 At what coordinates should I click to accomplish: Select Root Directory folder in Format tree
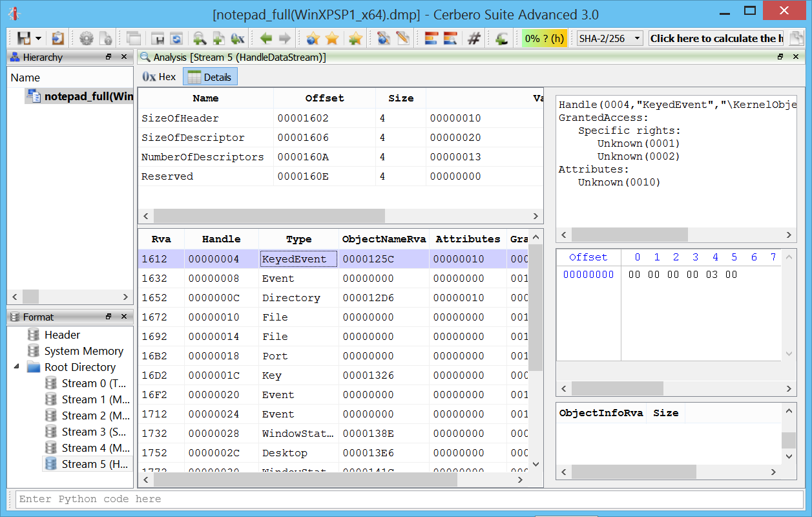[79, 367]
